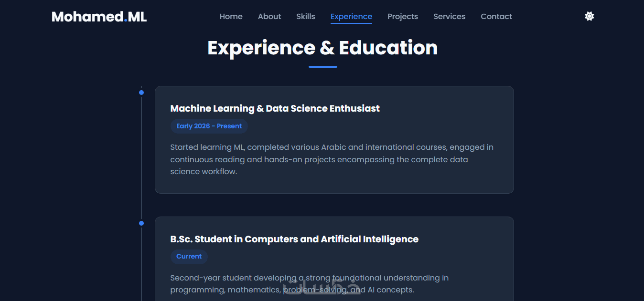644x301 pixels.
Task: Open the About section link
Action: 269,16
